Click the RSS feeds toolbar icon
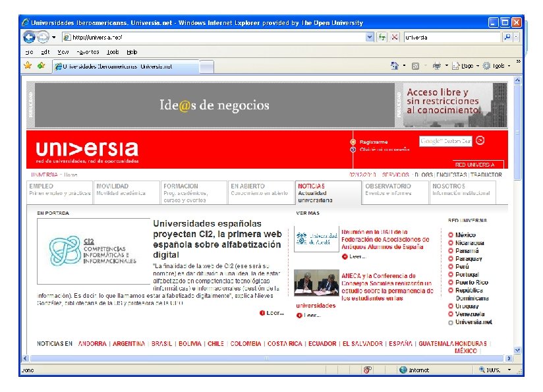 pyautogui.click(x=415, y=66)
